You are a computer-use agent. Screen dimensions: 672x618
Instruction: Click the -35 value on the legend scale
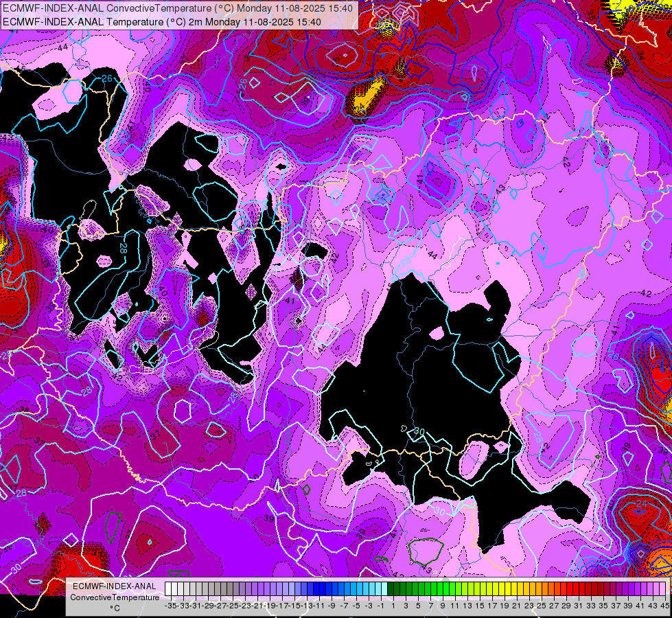[170, 606]
